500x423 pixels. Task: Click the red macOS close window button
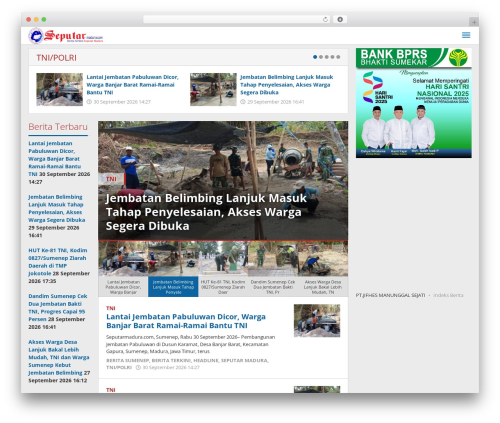point(29,20)
